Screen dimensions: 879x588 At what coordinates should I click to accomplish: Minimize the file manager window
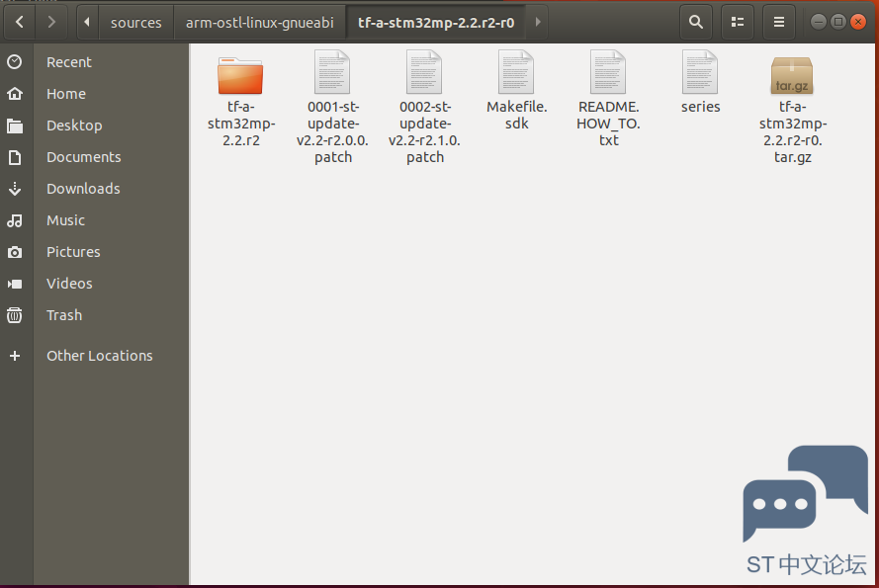click(819, 22)
